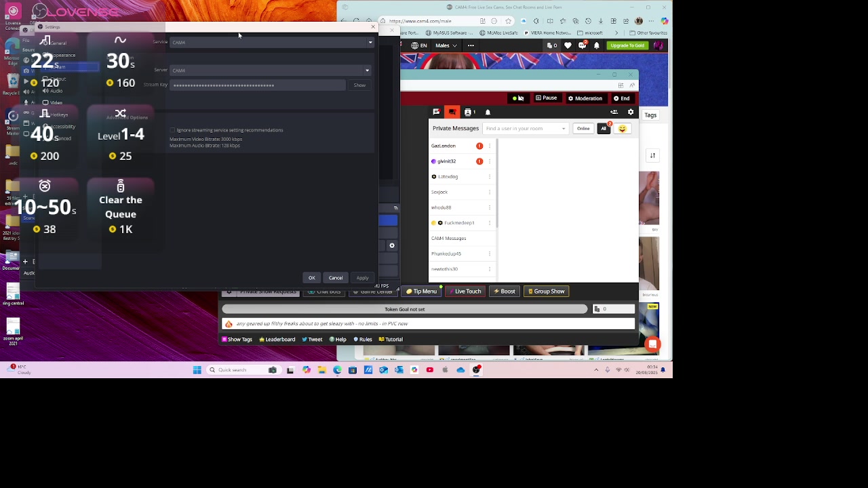Select the private messages chat bubble tab
868x488 pixels.
pos(452,112)
